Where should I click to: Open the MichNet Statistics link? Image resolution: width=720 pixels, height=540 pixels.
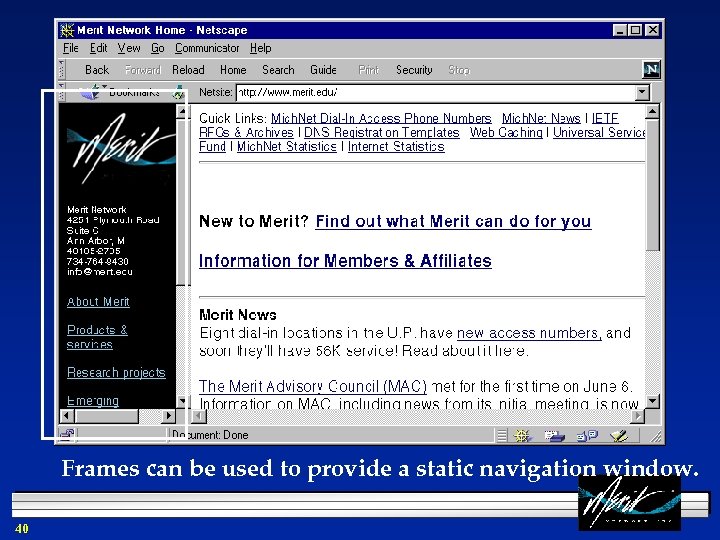tap(287, 147)
